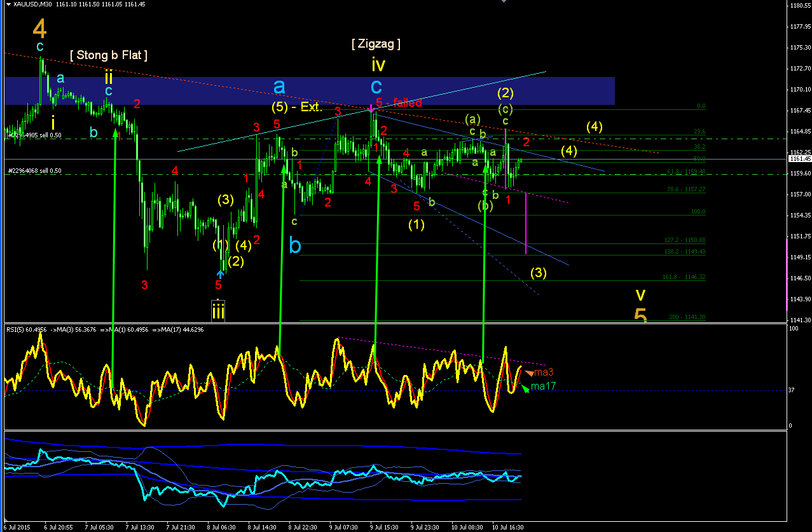Click the 8 Jul 06:30 time label

(221, 528)
